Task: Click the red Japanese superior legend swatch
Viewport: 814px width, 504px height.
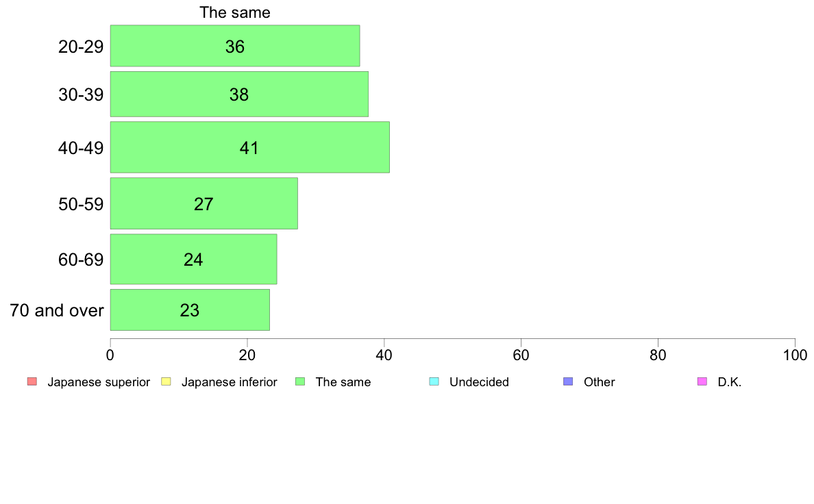Action: pos(32,381)
